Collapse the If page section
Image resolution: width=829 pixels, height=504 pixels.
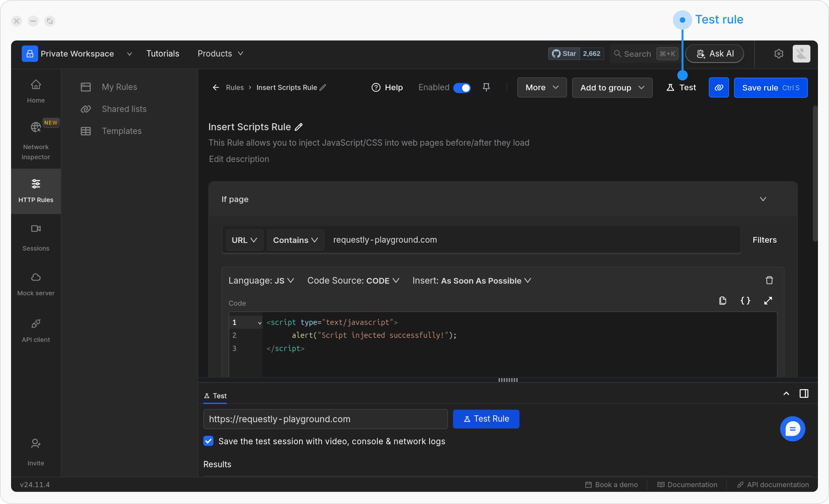click(763, 199)
